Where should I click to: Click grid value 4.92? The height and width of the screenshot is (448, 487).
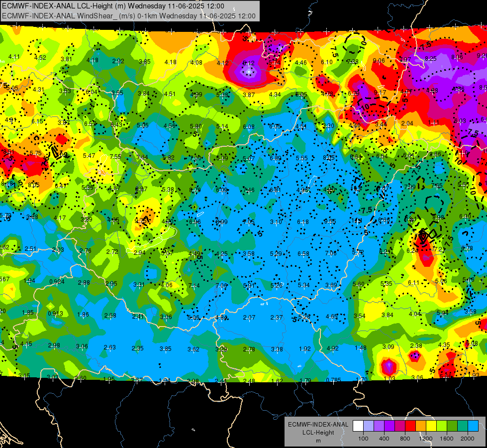[x=333, y=348]
